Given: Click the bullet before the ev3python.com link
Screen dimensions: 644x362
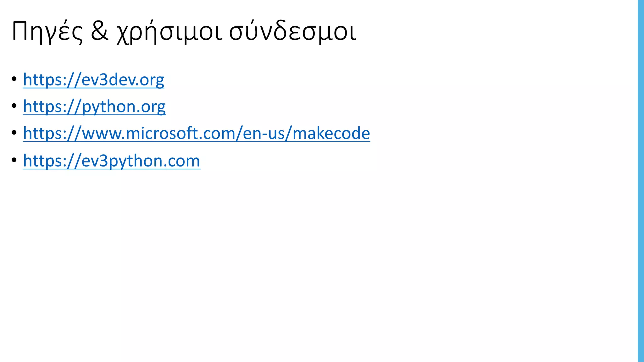Looking at the screenshot, I should point(14,160).
